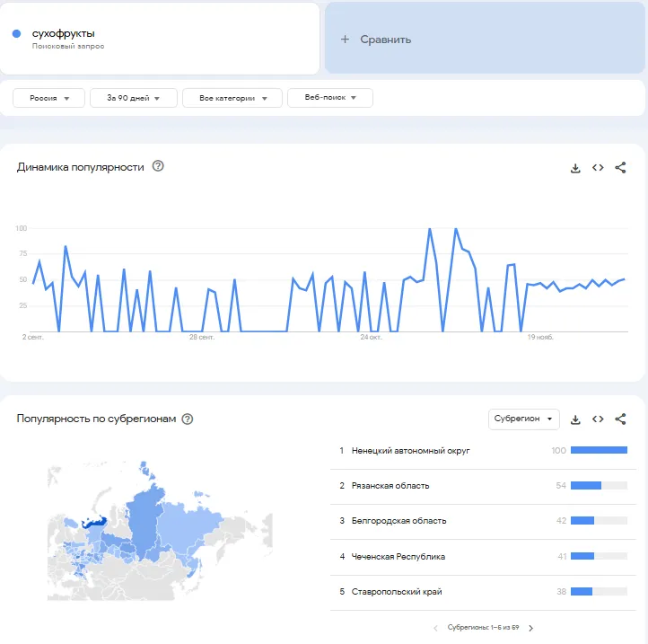Select Белгородская область in the list
The image size is (648, 644).
[398, 521]
